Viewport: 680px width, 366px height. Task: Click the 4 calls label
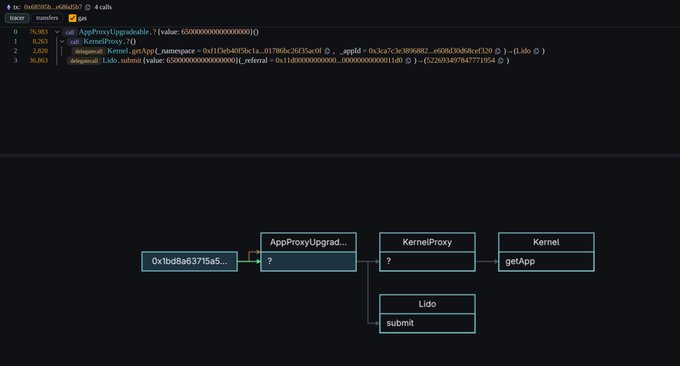[103, 7]
